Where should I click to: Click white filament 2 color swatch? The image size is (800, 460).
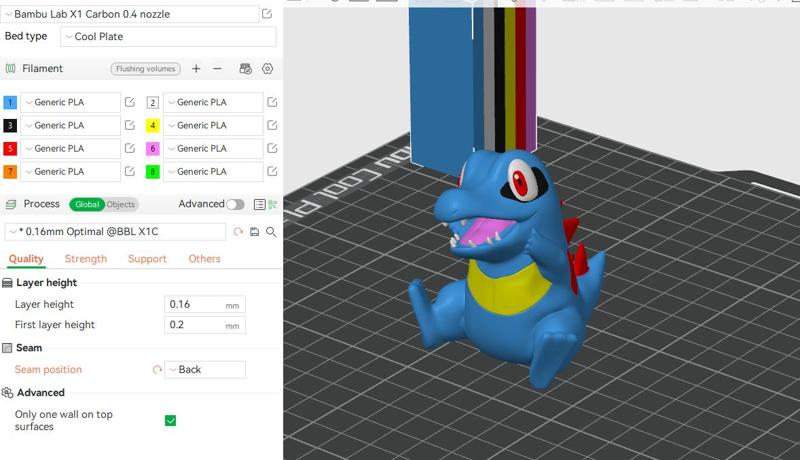[x=153, y=103]
